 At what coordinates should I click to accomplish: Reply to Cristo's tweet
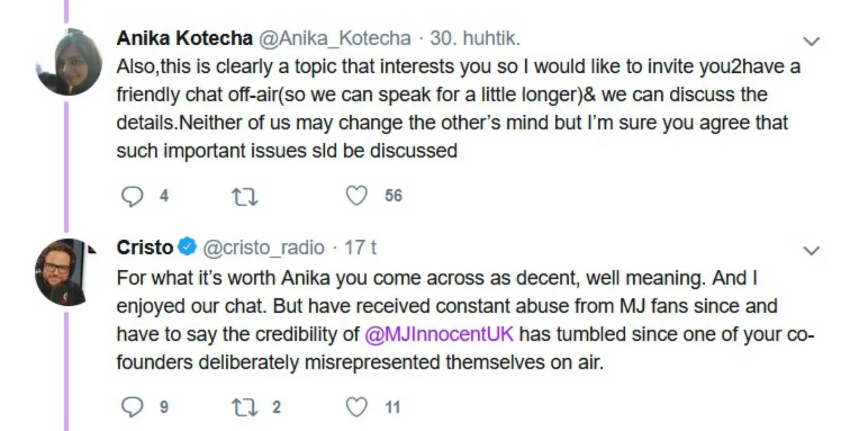(132, 407)
